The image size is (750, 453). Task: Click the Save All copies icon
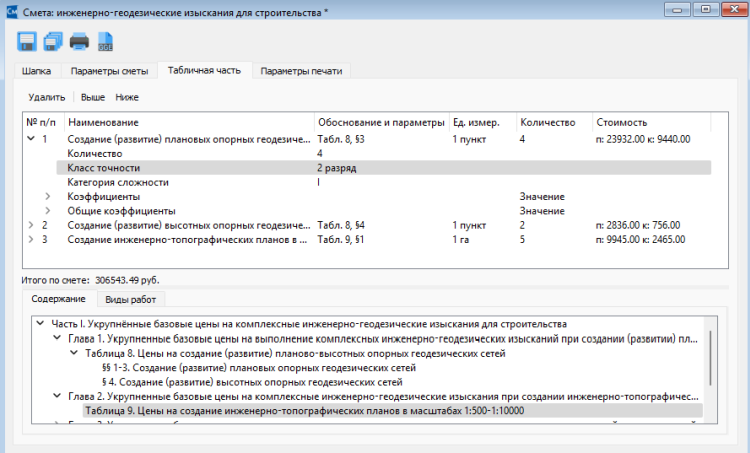[x=53, y=42]
